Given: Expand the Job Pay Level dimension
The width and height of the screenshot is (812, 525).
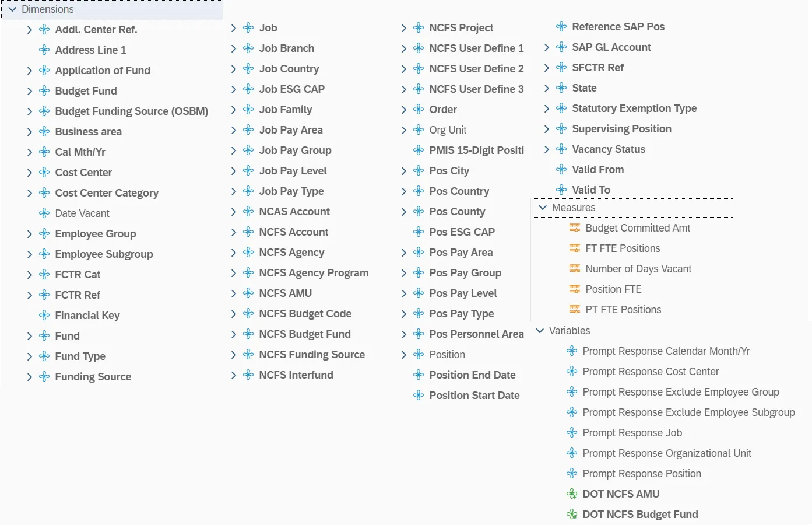Looking at the screenshot, I should coord(234,171).
